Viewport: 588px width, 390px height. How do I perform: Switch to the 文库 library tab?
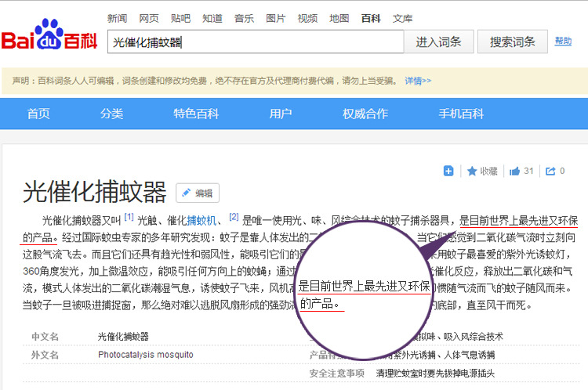tap(402, 18)
